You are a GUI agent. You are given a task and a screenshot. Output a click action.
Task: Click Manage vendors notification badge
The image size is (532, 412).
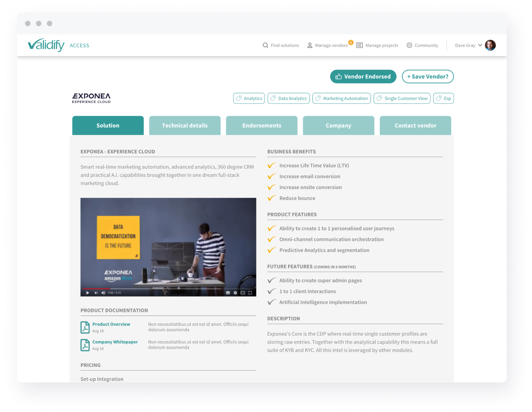click(351, 42)
